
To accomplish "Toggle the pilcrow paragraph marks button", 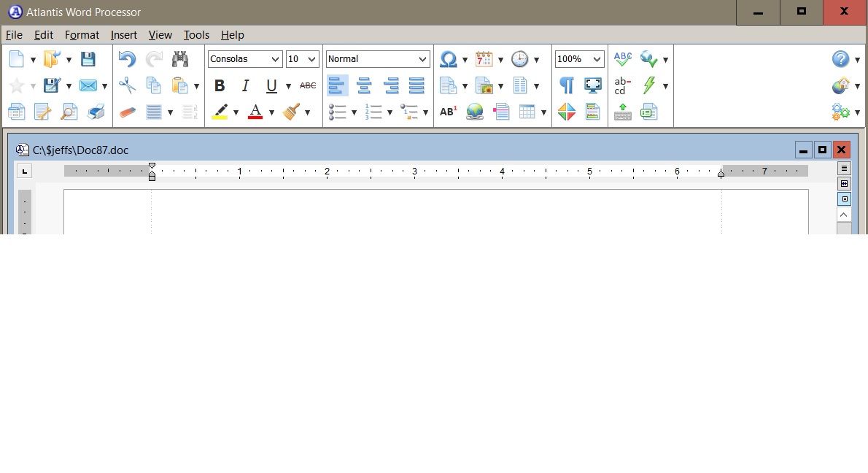I will [566, 85].
